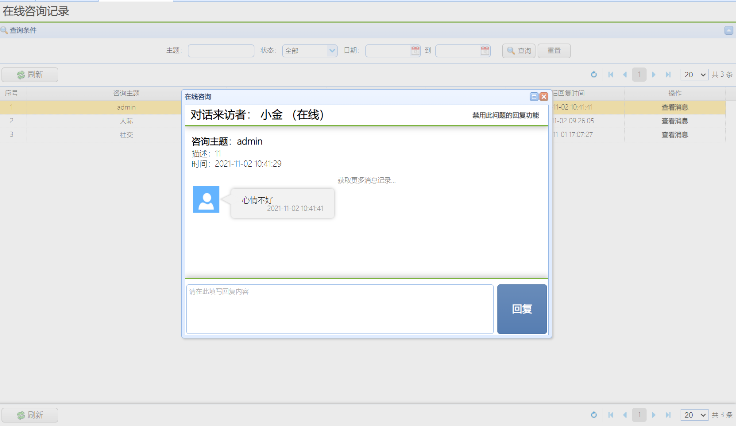Go to next page in top pager
The width and height of the screenshot is (737, 426).
[654, 75]
